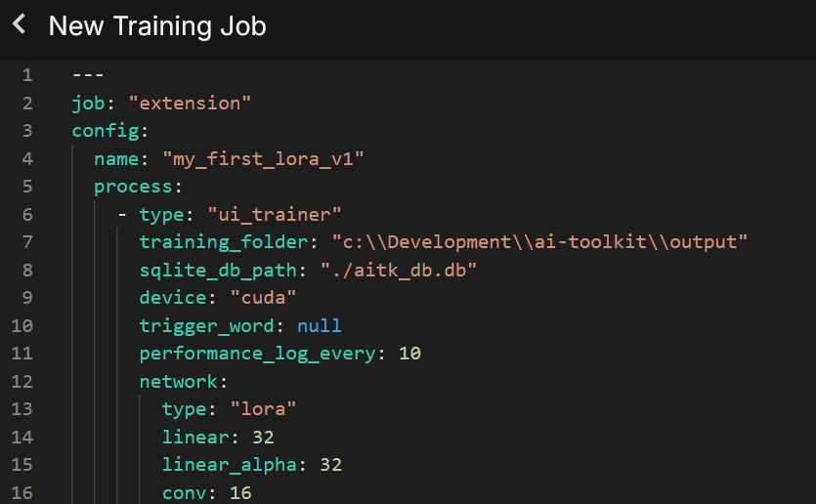Click the "my_first_lora_v1" name value

coord(268,158)
